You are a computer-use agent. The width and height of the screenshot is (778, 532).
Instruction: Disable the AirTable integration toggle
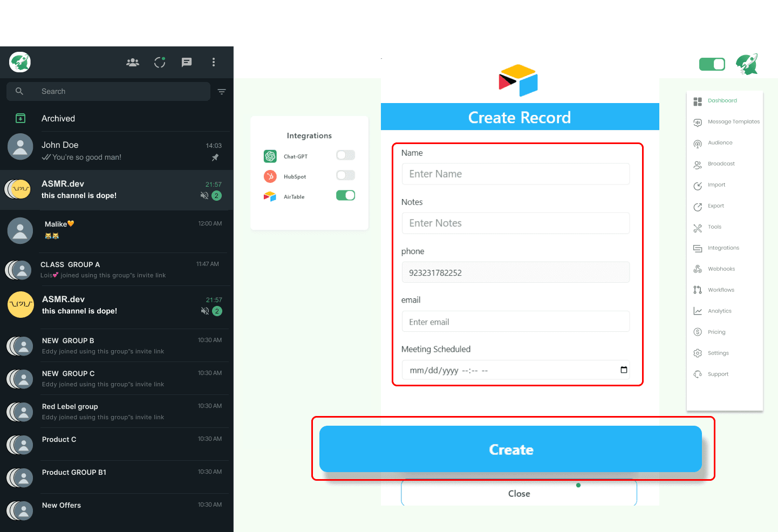[345, 195]
